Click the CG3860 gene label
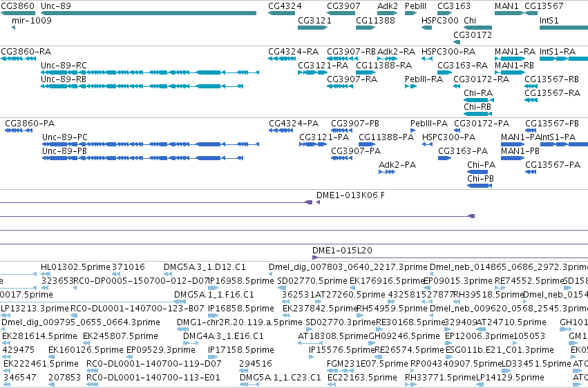Image resolution: width=588 pixels, height=388 pixels. pyautogui.click(x=18, y=6)
